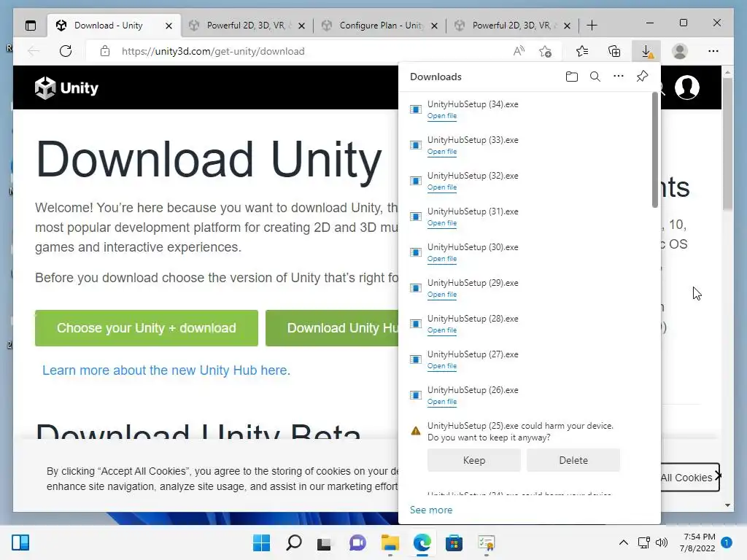This screenshot has height=560, width=747.
Task: Switch to Configure Plan - Unity tab
Action: click(380, 26)
